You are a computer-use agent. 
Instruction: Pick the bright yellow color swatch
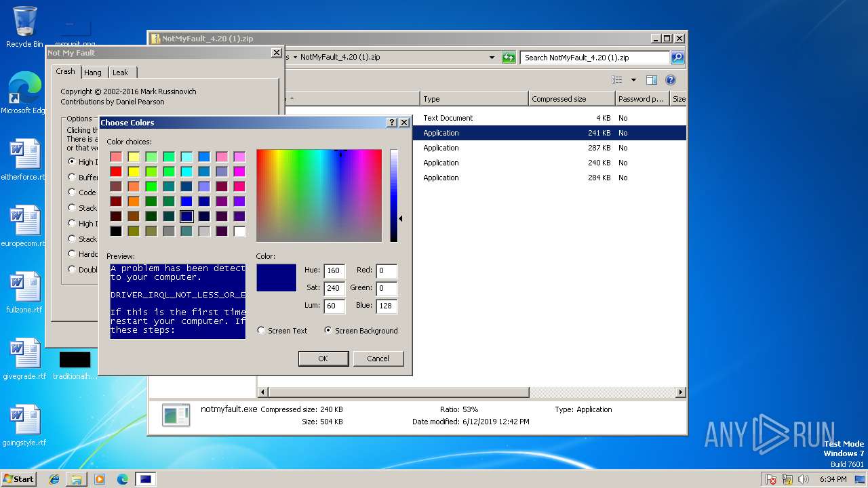pyautogui.click(x=134, y=171)
